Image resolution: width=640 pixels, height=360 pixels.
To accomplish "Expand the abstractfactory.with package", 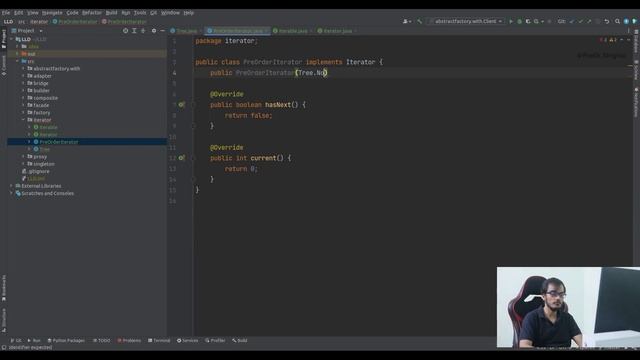I will [23, 69].
